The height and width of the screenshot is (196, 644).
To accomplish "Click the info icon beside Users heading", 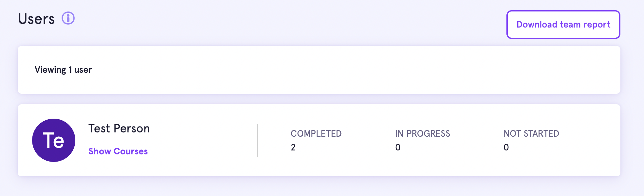I will 68,18.
